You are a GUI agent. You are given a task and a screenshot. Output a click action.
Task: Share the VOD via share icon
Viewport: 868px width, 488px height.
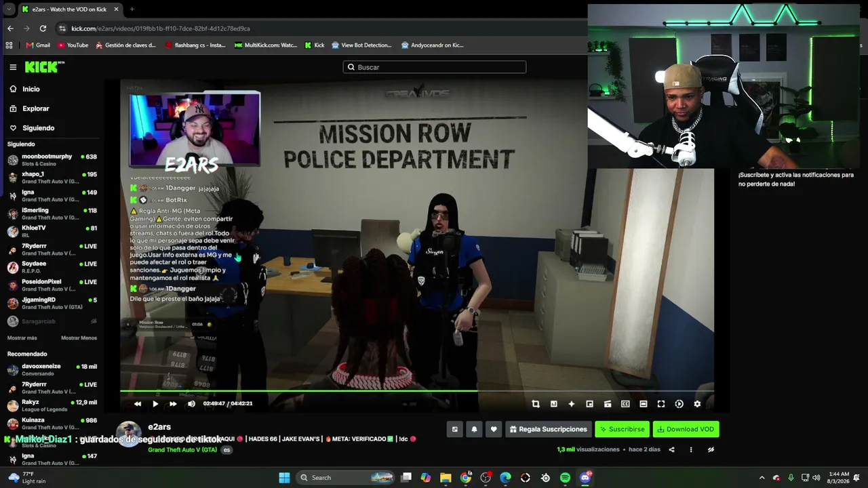click(x=672, y=449)
